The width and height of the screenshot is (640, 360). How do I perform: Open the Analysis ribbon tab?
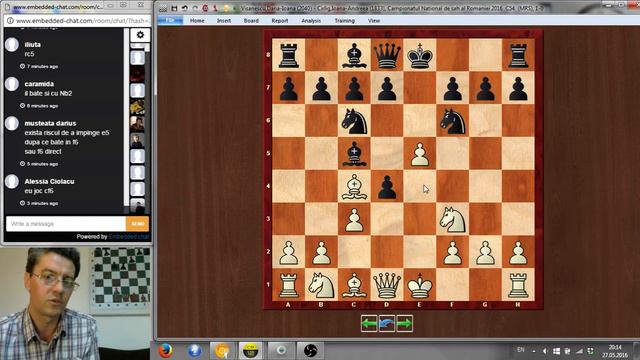pyautogui.click(x=311, y=20)
